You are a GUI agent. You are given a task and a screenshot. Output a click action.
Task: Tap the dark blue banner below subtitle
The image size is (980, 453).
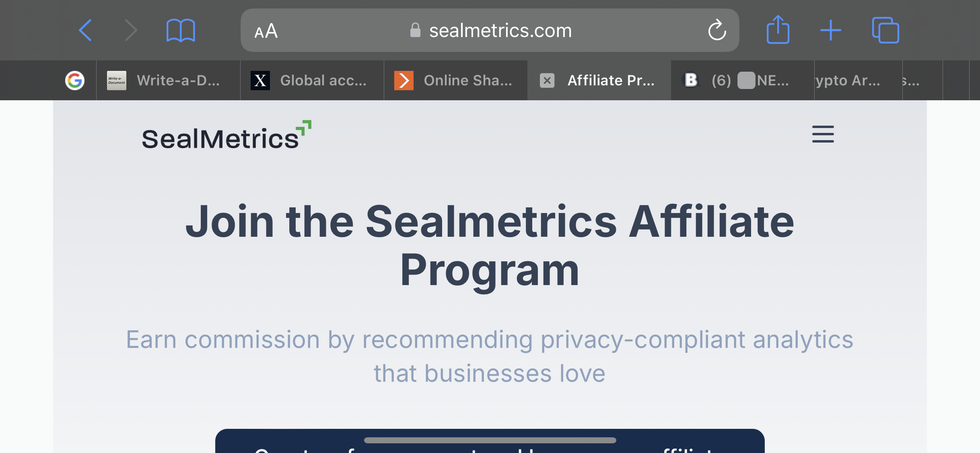490,441
